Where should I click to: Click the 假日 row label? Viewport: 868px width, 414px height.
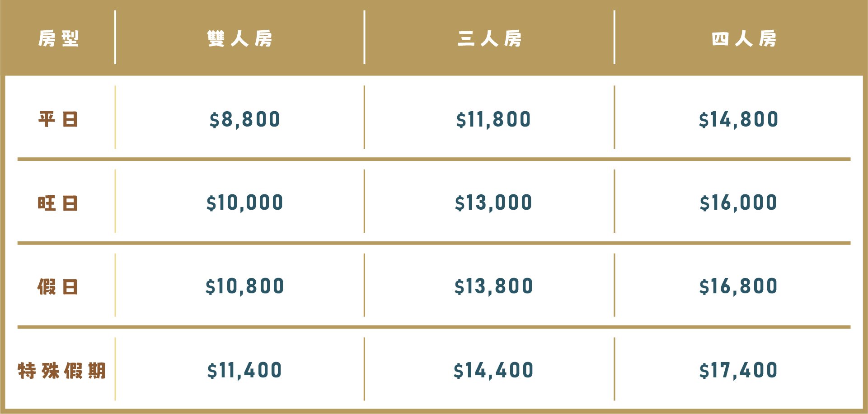58,287
